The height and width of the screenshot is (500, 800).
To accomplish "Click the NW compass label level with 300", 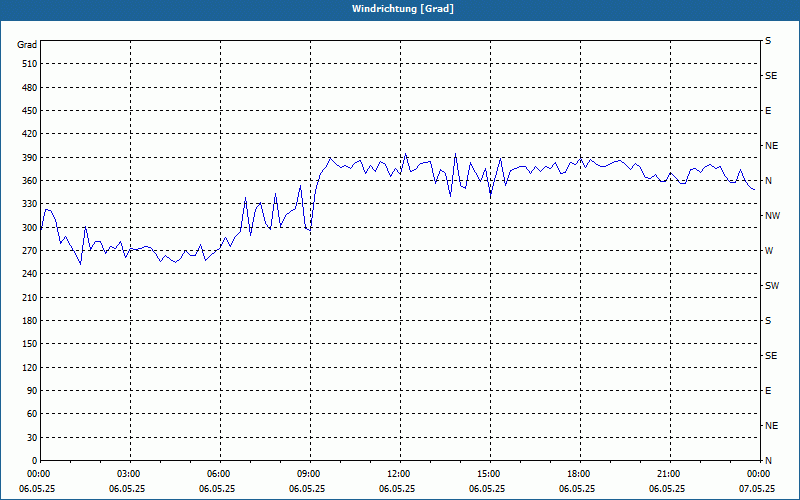I will (x=772, y=216).
